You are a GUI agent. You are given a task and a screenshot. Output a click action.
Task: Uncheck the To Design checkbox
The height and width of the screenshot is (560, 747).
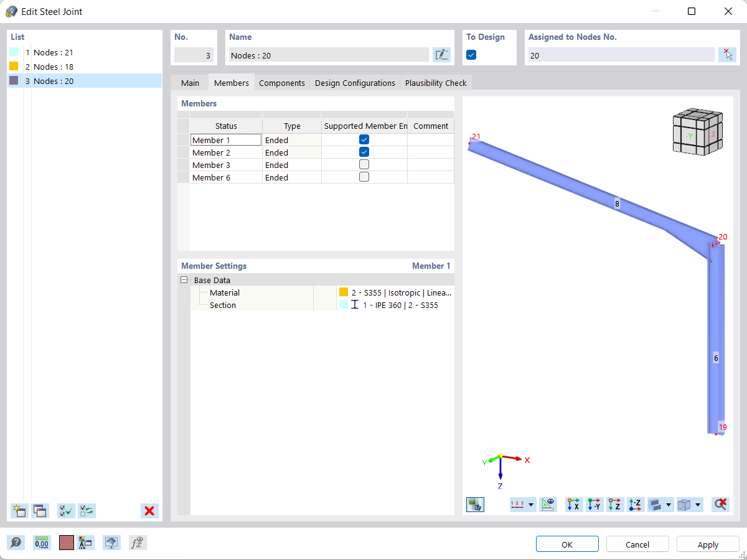471,55
